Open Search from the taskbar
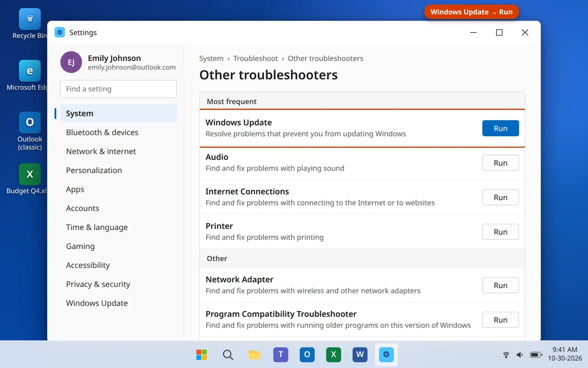Viewport: 588px width, 368px height. pos(227,354)
